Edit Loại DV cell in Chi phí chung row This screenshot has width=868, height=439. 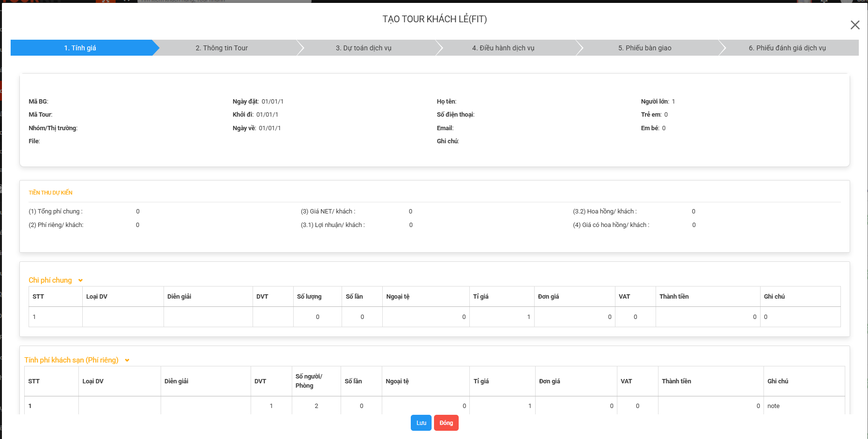123,317
